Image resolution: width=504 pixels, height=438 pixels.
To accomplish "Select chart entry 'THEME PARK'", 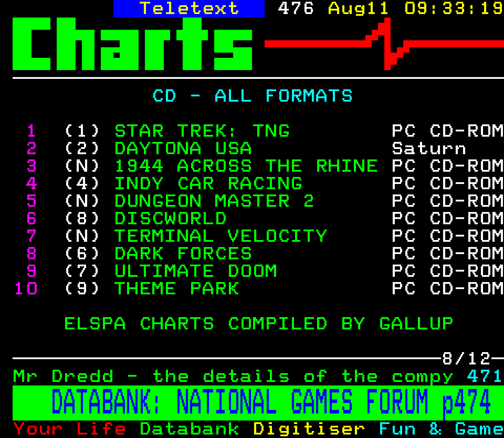I will [177, 289].
